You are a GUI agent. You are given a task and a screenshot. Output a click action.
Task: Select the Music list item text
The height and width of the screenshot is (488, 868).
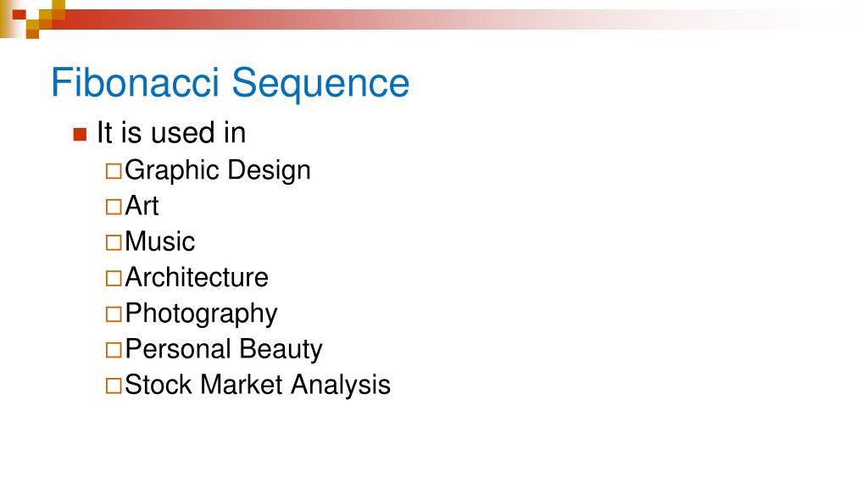(160, 241)
